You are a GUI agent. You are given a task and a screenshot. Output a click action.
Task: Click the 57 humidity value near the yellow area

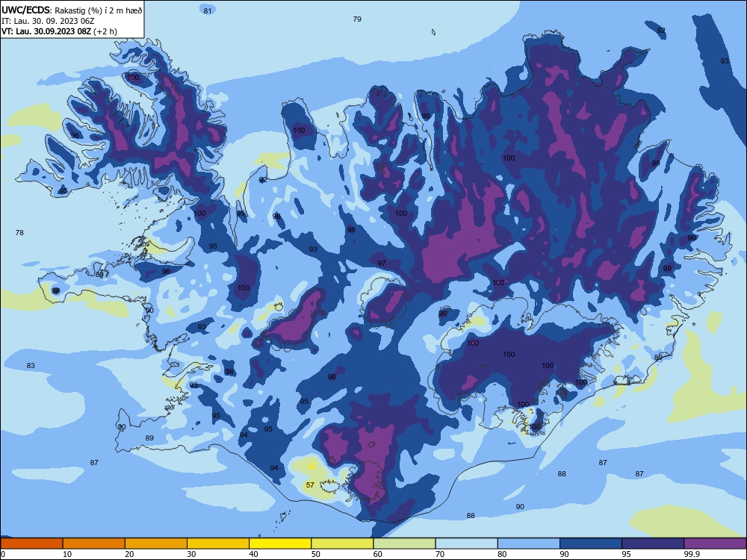[310, 485]
